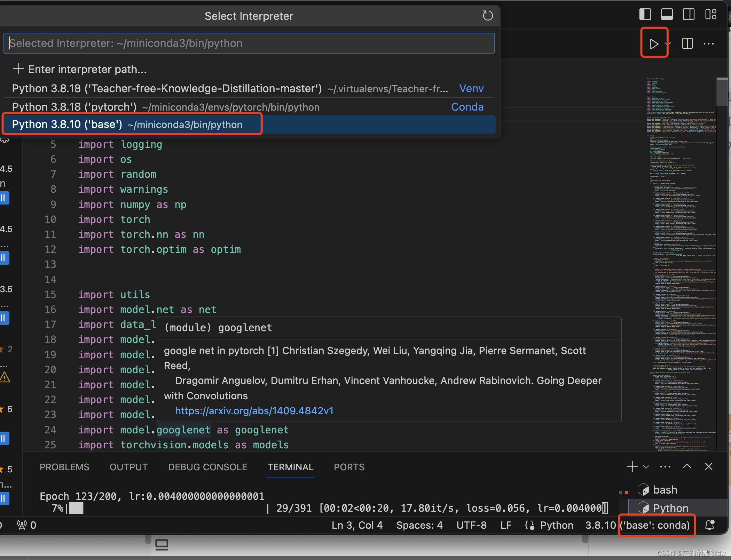Screen dimensions: 731x560
Task: Open the Customize Layout icon
Action: 710,15
